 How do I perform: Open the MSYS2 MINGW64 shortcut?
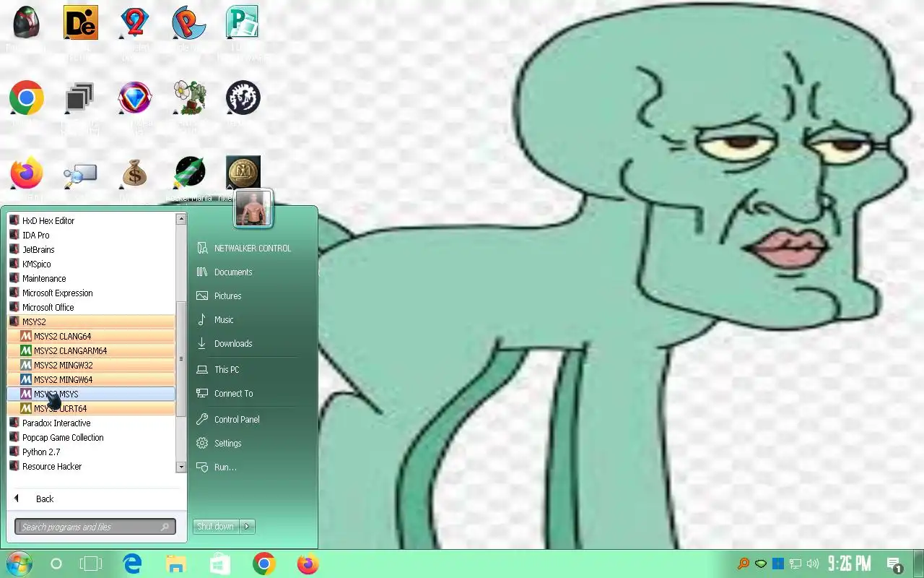91,379
